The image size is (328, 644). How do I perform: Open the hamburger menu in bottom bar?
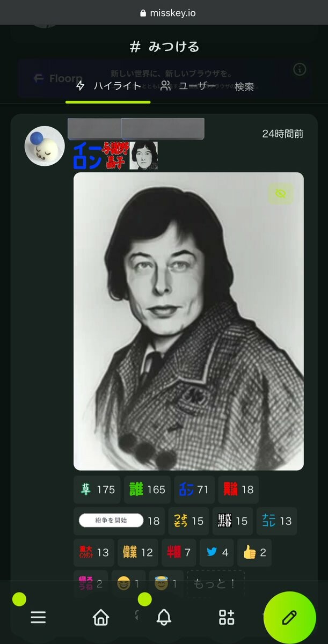click(38, 617)
